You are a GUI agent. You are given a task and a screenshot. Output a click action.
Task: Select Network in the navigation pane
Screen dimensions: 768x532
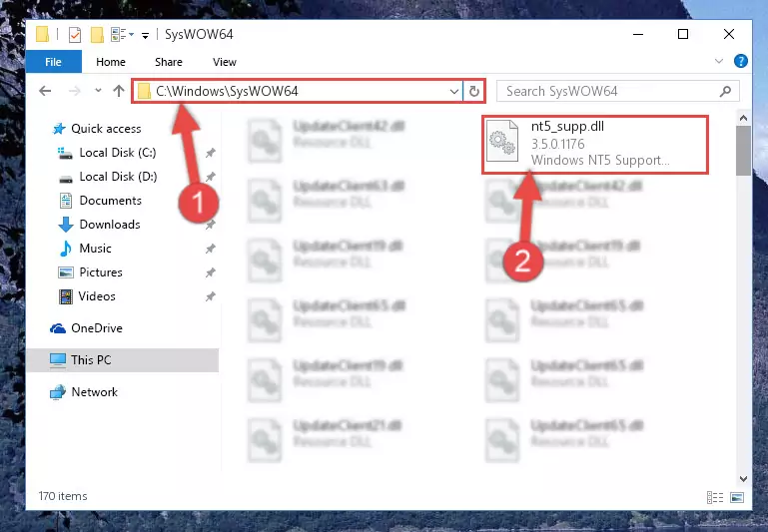95,391
